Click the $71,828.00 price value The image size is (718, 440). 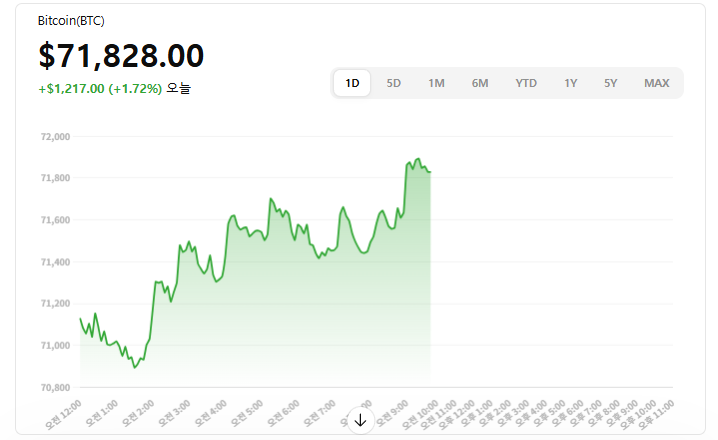[121, 56]
